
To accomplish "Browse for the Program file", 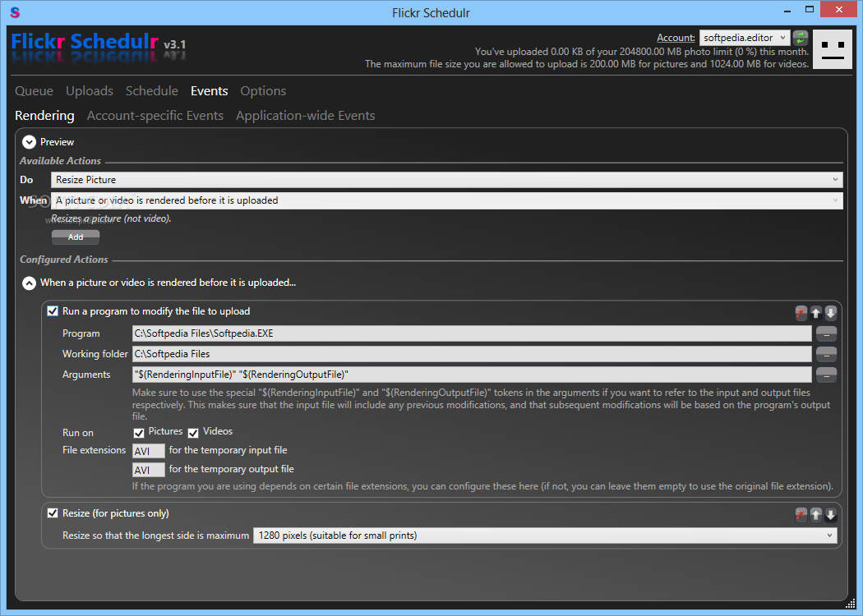I will pos(826,333).
